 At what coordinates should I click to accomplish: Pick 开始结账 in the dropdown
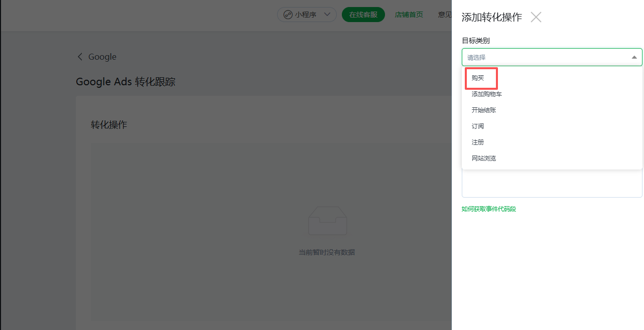click(x=484, y=110)
